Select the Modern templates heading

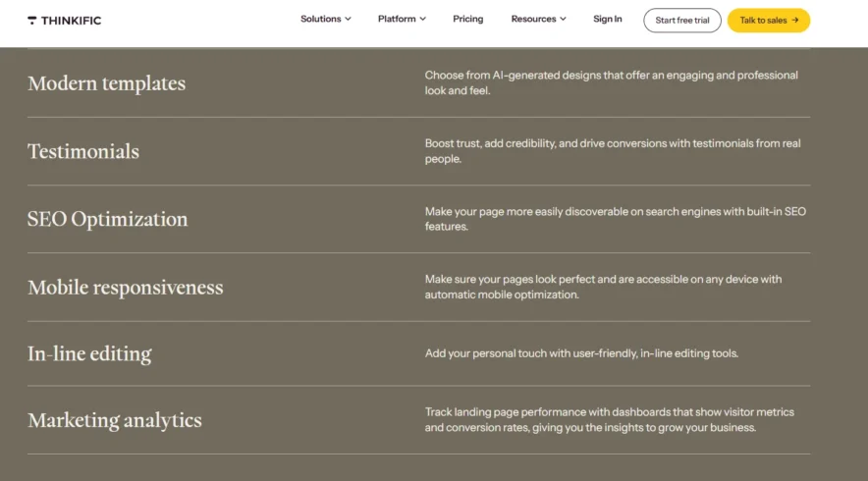(106, 83)
